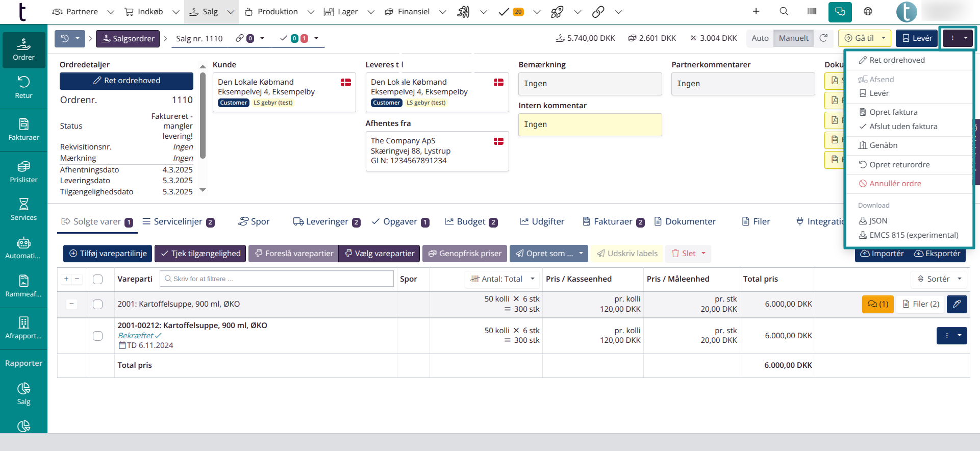Switch to the Servicelinjer tab

[x=179, y=222]
